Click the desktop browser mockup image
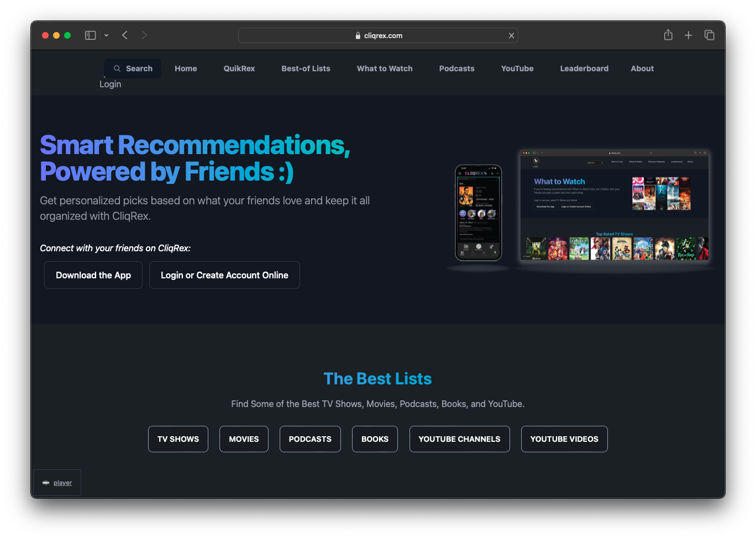 point(615,205)
